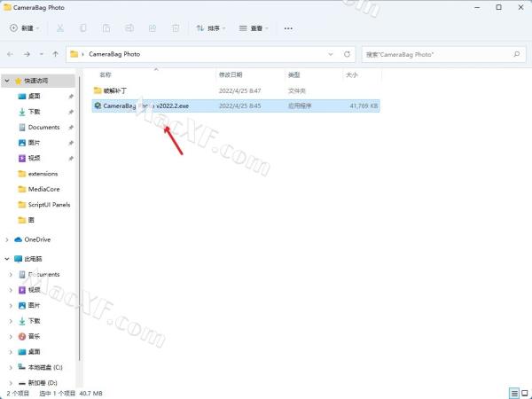
Task: Open the 图 folder in sidebar
Action: coord(30,220)
